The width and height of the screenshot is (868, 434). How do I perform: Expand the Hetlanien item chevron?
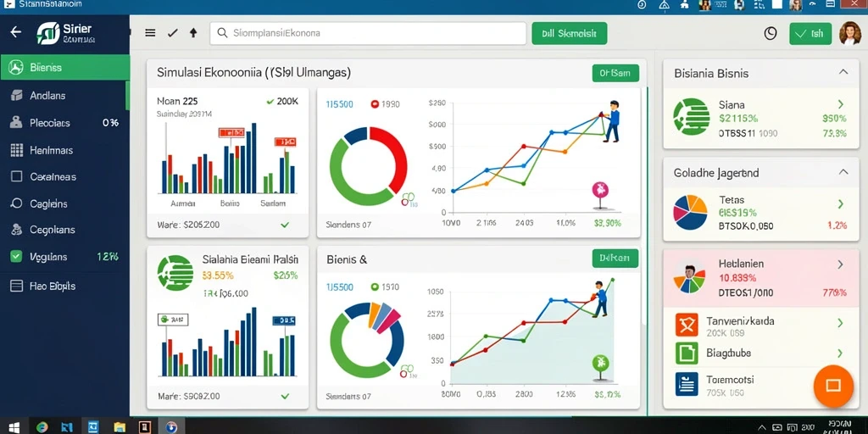click(840, 264)
